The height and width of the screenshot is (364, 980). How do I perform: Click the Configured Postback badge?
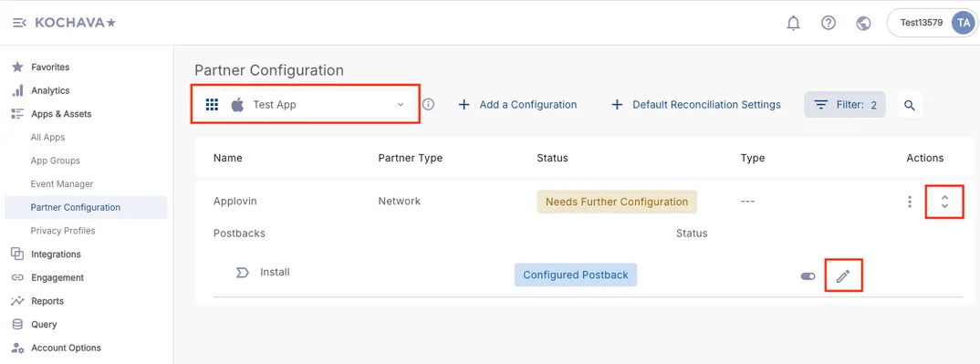(576, 275)
